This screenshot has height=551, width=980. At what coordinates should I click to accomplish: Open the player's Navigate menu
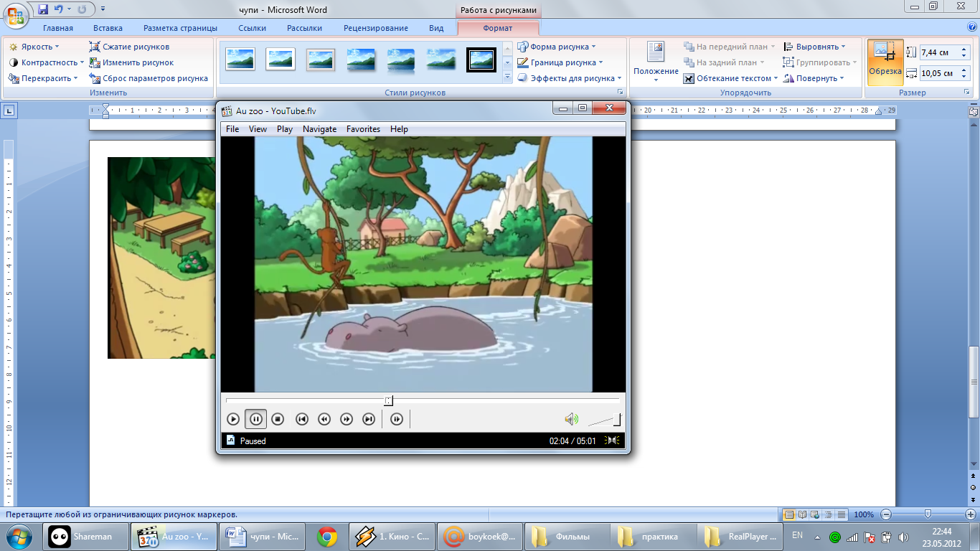(x=319, y=129)
